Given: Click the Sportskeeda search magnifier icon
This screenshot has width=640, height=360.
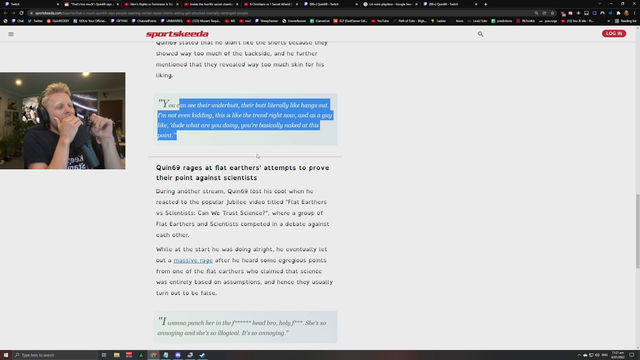Looking at the screenshot, I should coord(480,34).
